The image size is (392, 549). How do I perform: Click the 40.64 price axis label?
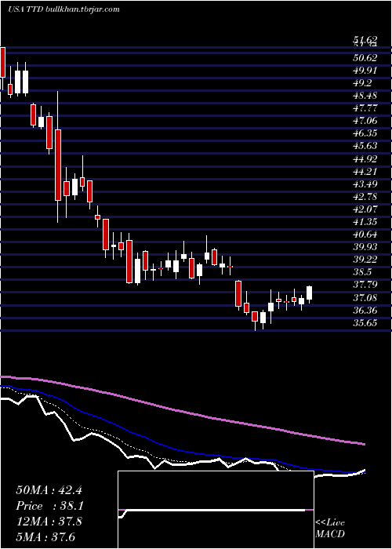[365, 235]
